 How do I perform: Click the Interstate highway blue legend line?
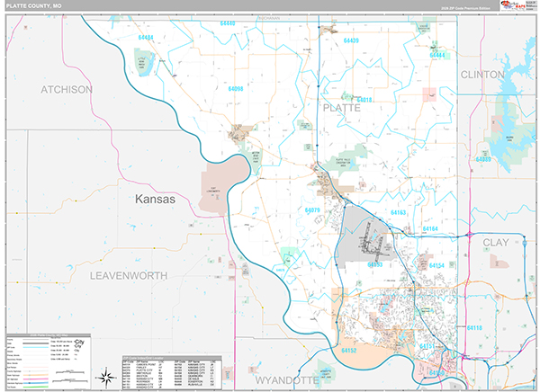(36, 383)
